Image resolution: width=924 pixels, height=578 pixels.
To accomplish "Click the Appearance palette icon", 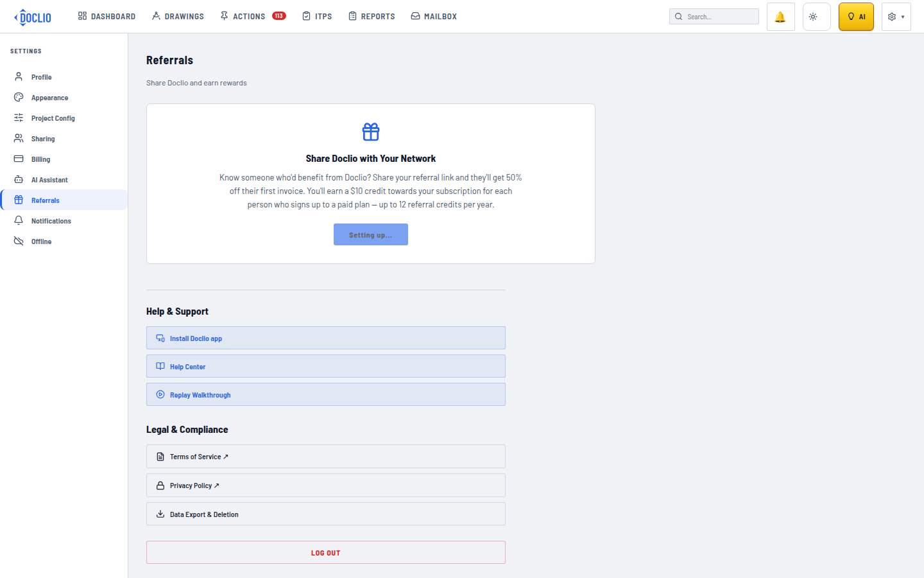I will 19,97.
